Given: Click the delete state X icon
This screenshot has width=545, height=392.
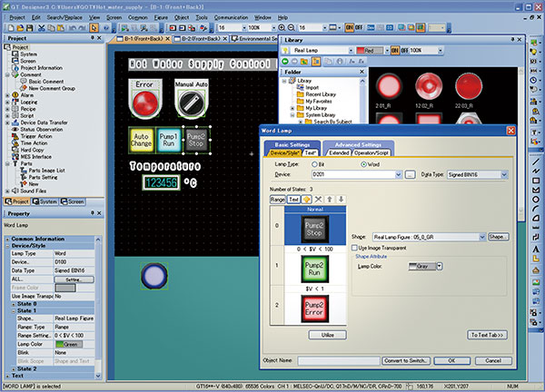Looking at the screenshot, I should tap(320, 198).
